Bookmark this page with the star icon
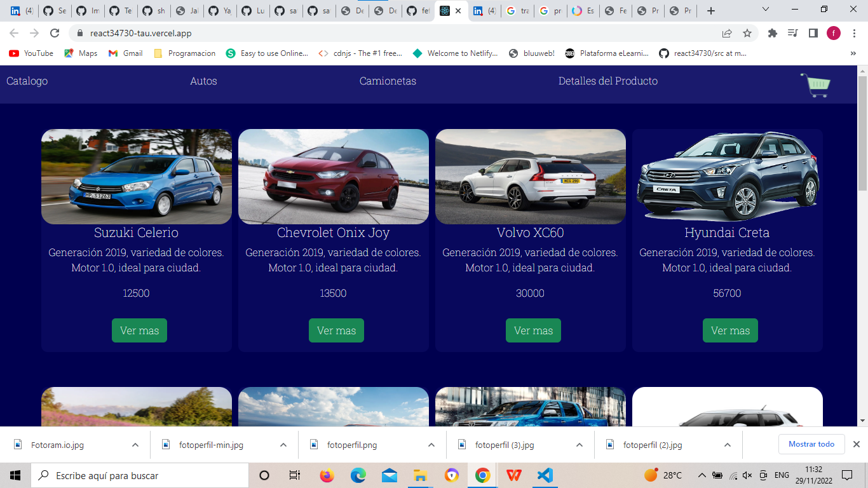 (747, 33)
